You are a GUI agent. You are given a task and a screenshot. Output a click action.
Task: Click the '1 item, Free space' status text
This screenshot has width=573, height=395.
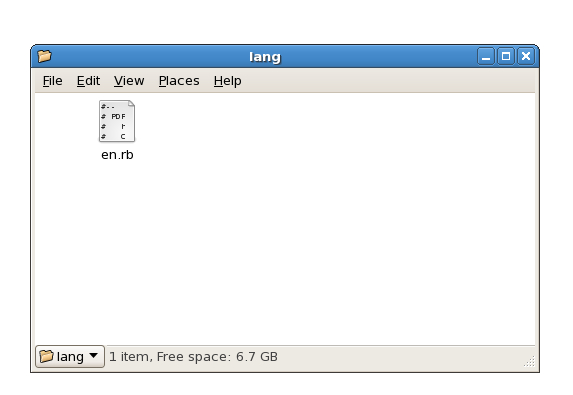click(x=193, y=357)
